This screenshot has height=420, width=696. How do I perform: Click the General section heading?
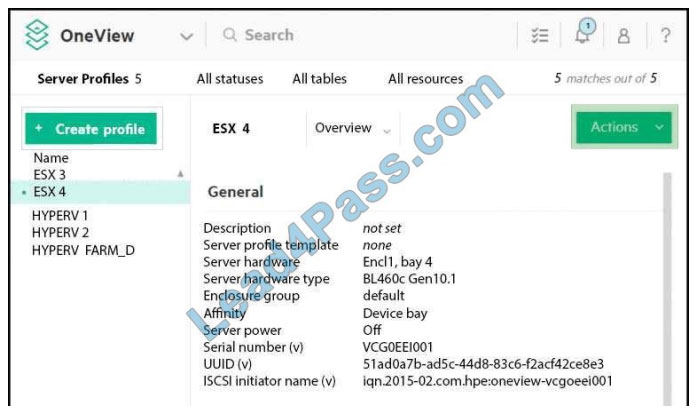pyautogui.click(x=235, y=192)
